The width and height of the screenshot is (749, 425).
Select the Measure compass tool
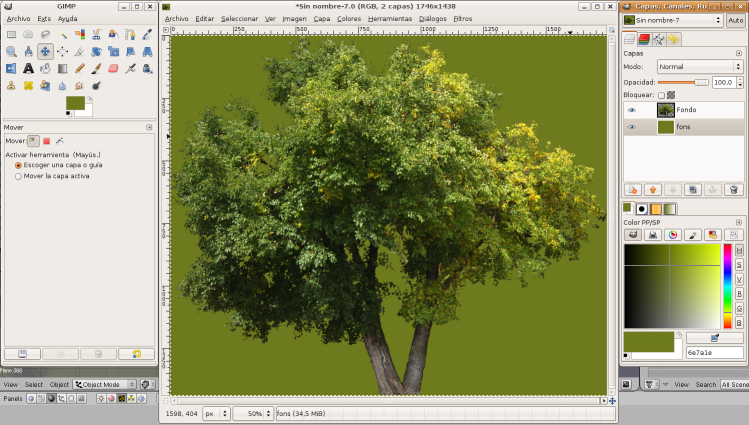[29, 52]
